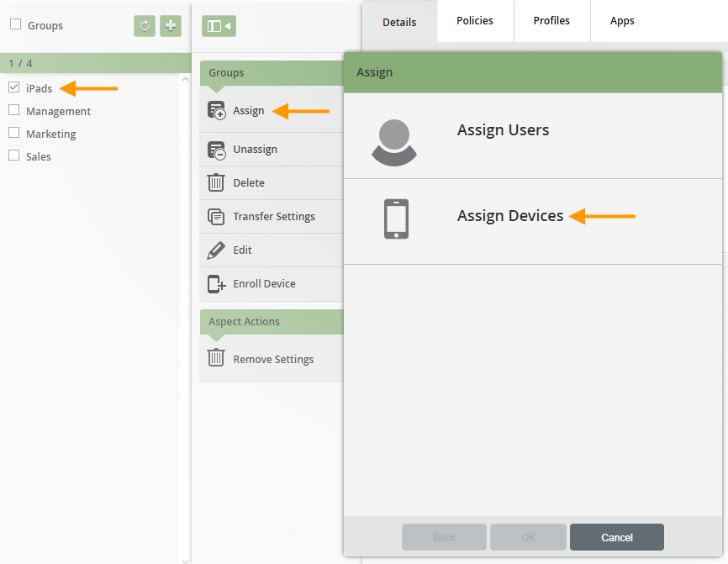728x564 pixels.
Task: Click the Unassign list-minus icon
Action: click(216, 150)
